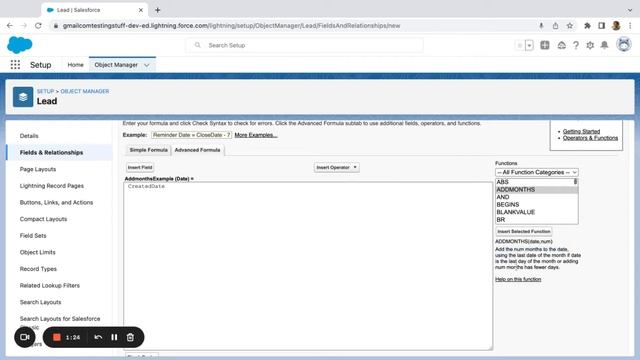The height and width of the screenshot is (360, 640).
Task: Open Details in the sidebar
Action: 29,136
